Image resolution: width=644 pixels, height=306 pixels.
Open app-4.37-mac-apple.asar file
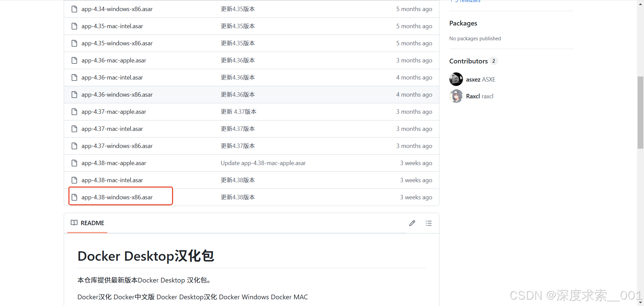(x=114, y=112)
